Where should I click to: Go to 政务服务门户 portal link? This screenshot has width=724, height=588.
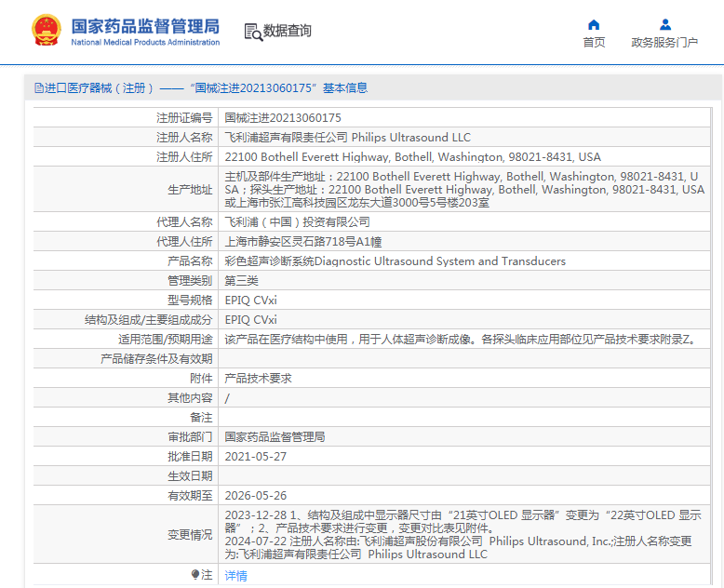coord(664,42)
